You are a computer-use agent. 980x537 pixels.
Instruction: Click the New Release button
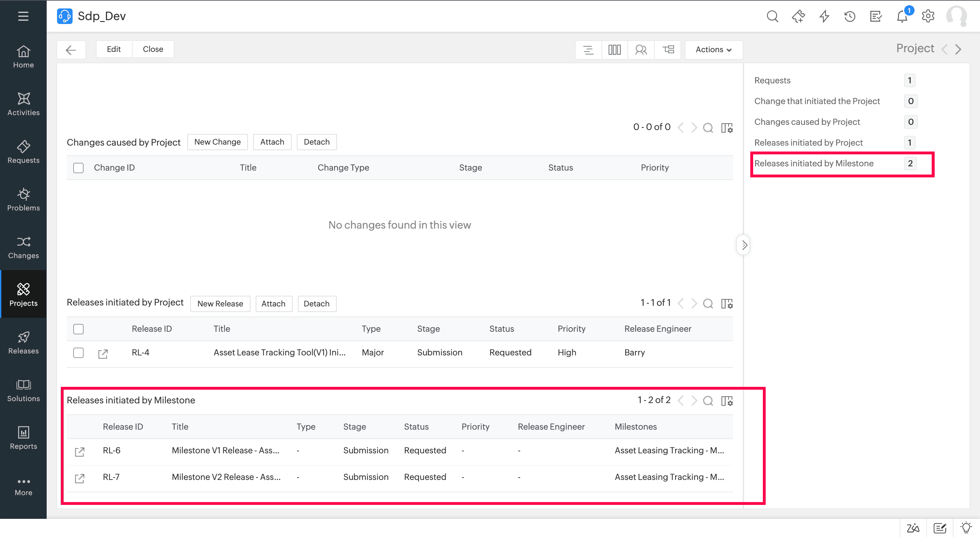pyautogui.click(x=220, y=304)
